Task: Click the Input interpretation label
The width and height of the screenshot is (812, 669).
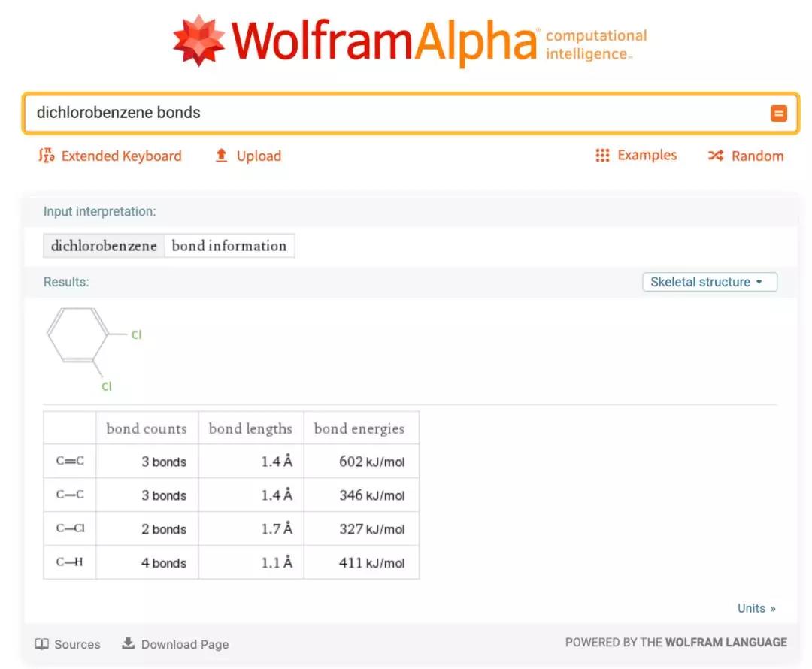Action: [x=99, y=211]
